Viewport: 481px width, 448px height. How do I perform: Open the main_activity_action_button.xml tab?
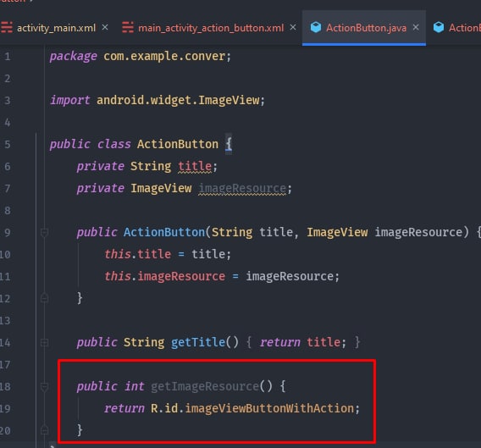[211, 28]
